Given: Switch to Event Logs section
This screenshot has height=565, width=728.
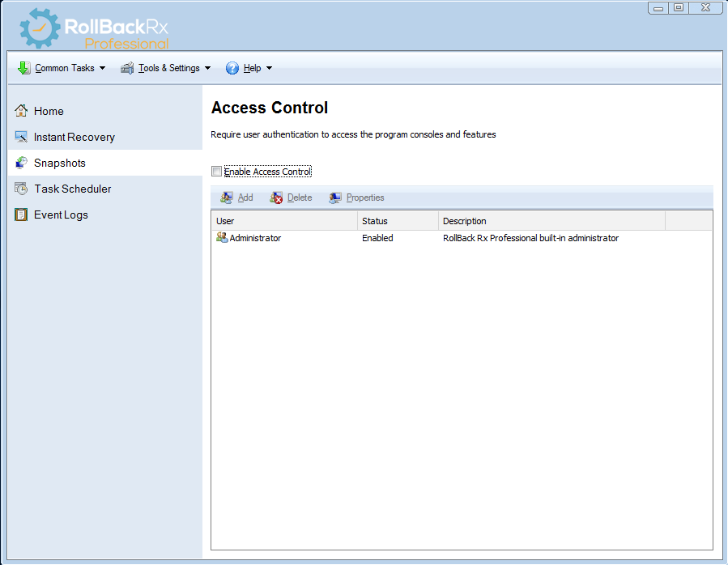Looking at the screenshot, I should click(x=105, y=215).
